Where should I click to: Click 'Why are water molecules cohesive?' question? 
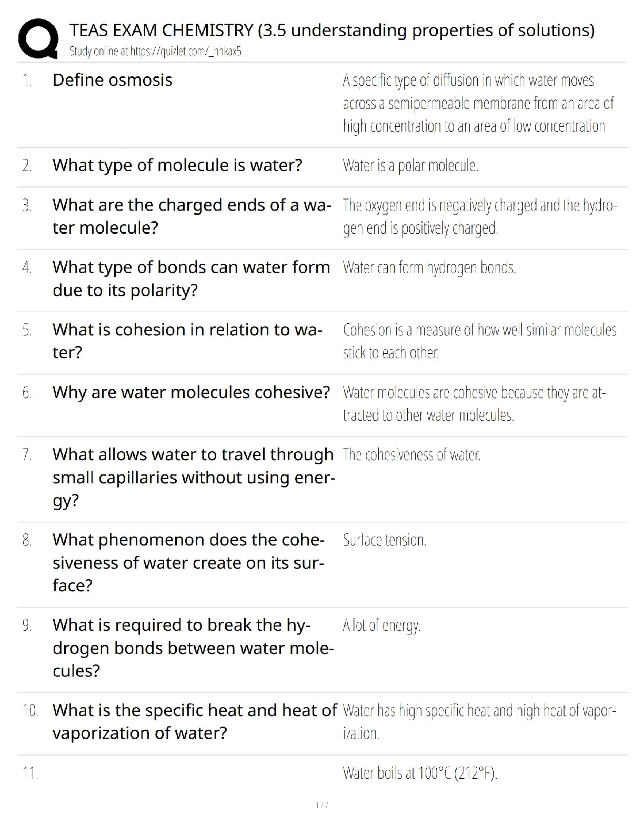pos(191,392)
